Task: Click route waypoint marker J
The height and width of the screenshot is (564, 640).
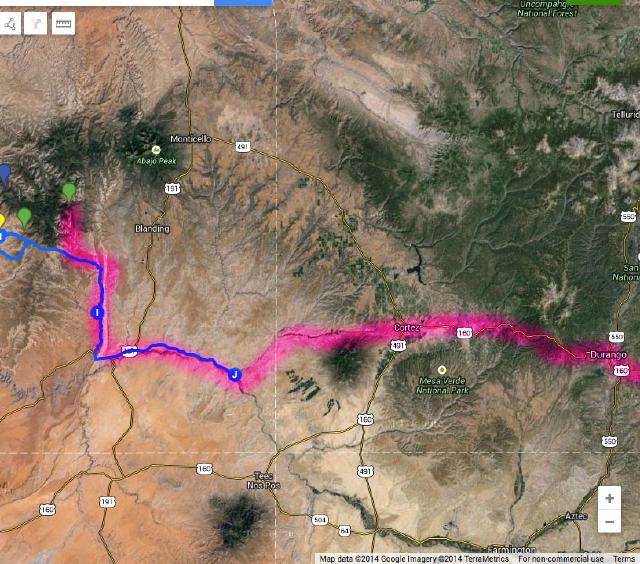Action: coord(235,374)
